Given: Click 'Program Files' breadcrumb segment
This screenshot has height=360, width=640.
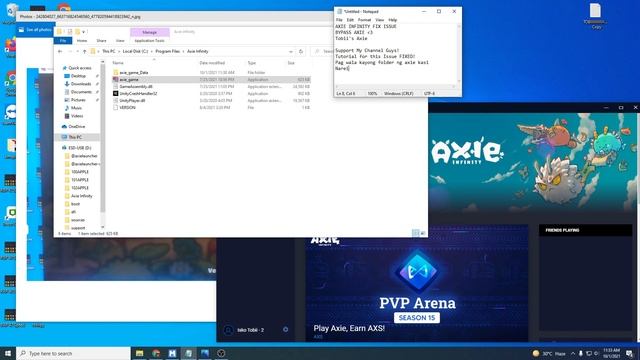Looking at the screenshot, I should tap(168, 51).
